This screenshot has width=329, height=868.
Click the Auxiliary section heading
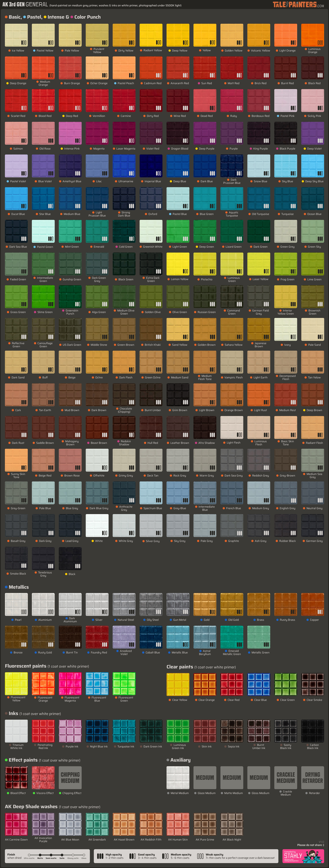point(180,760)
